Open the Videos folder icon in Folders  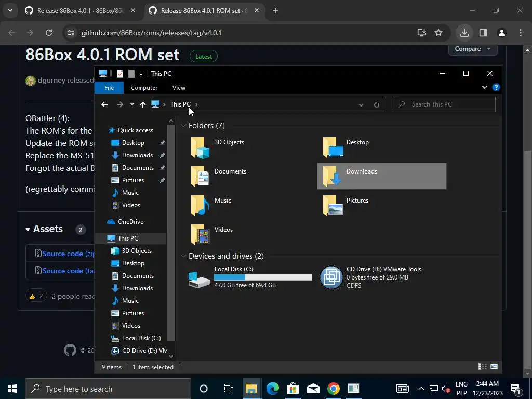(x=200, y=235)
